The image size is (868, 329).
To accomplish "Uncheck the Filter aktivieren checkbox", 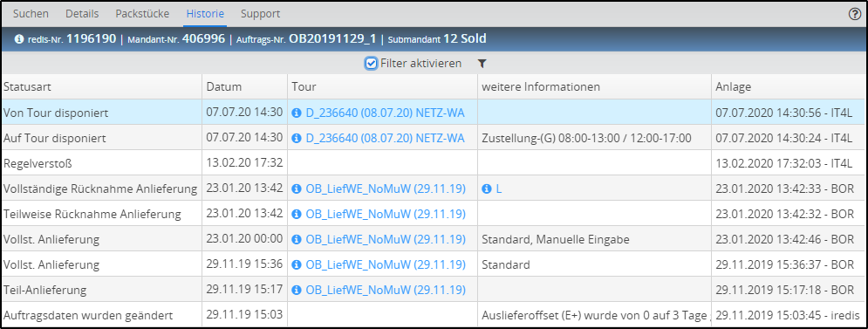I will point(372,63).
